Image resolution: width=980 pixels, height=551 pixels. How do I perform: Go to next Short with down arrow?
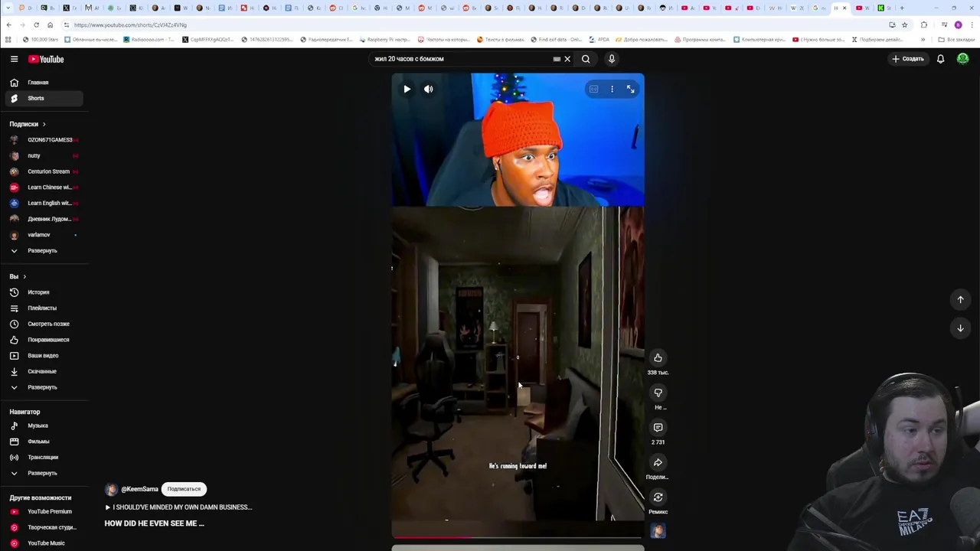pyautogui.click(x=960, y=328)
